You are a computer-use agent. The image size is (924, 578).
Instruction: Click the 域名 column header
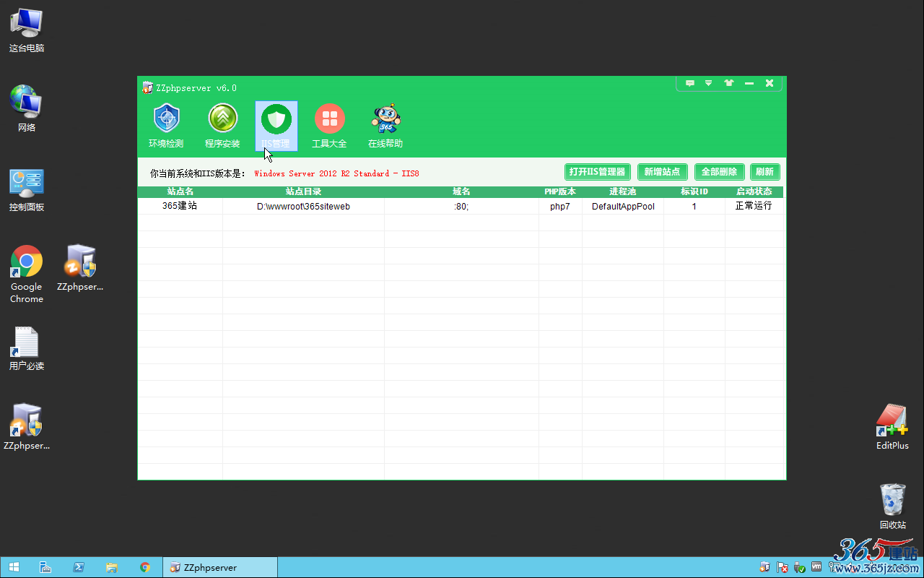coord(461,191)
